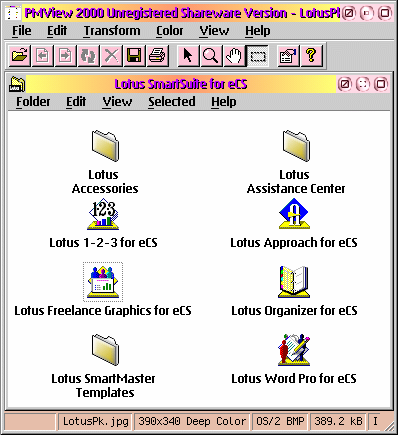This screenshot has width=398, height=435.
Task: Open the Lotus Assistance Center folder icon
Action: [x=296, y=146]
